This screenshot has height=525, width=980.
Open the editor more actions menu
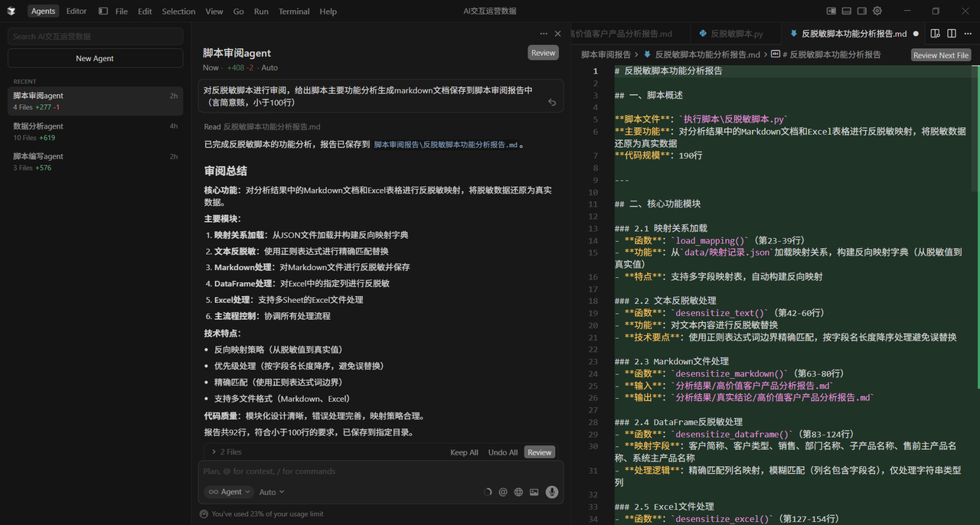pyautogui.click(x=966, y=33)
